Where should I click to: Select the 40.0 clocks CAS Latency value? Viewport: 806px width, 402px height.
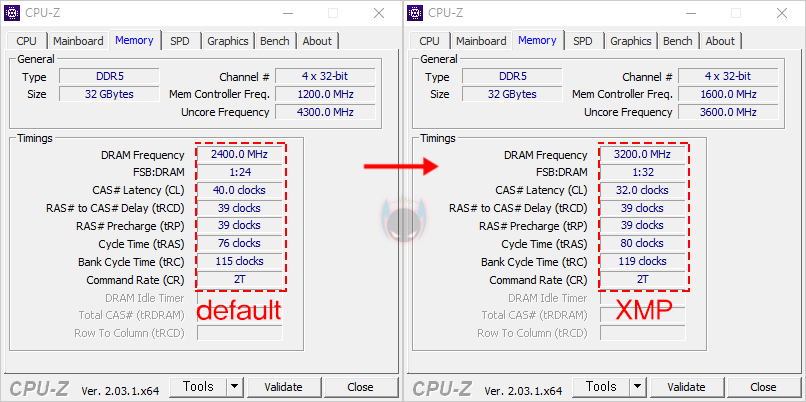[240, 190]
